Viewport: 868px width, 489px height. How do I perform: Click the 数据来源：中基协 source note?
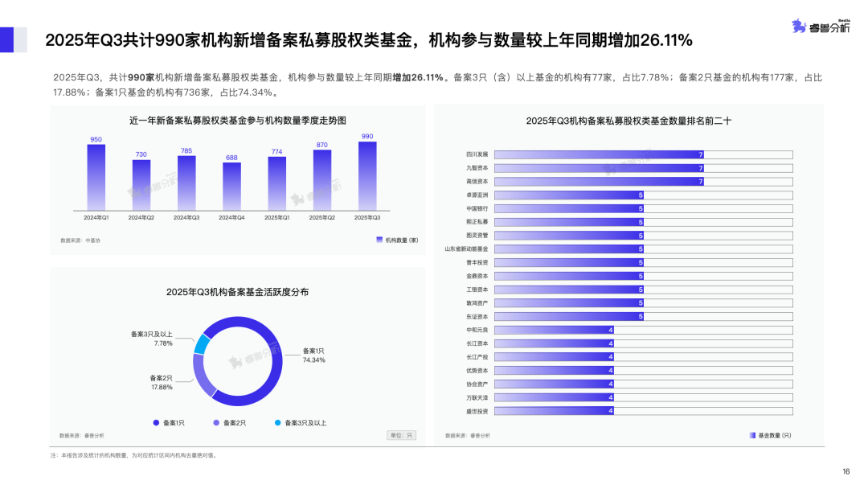[80, 240]
